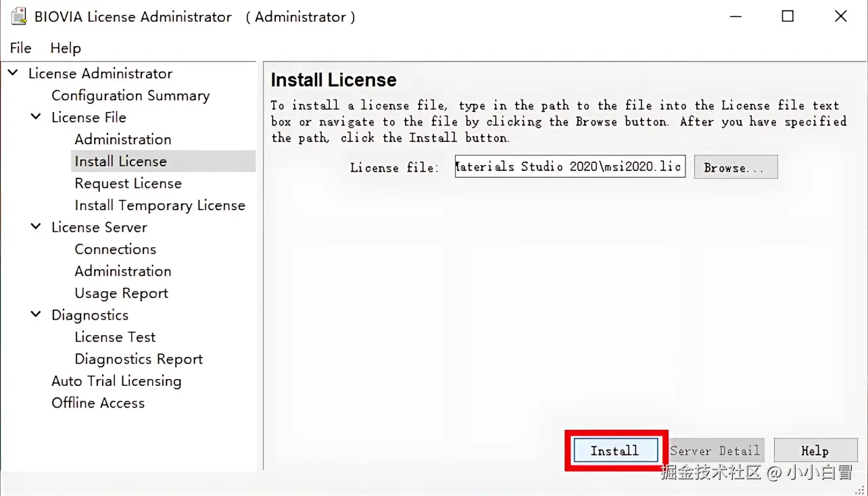868x496 pixels.
Task: Open Diagnostics Report page
Action: click(139, 359)
